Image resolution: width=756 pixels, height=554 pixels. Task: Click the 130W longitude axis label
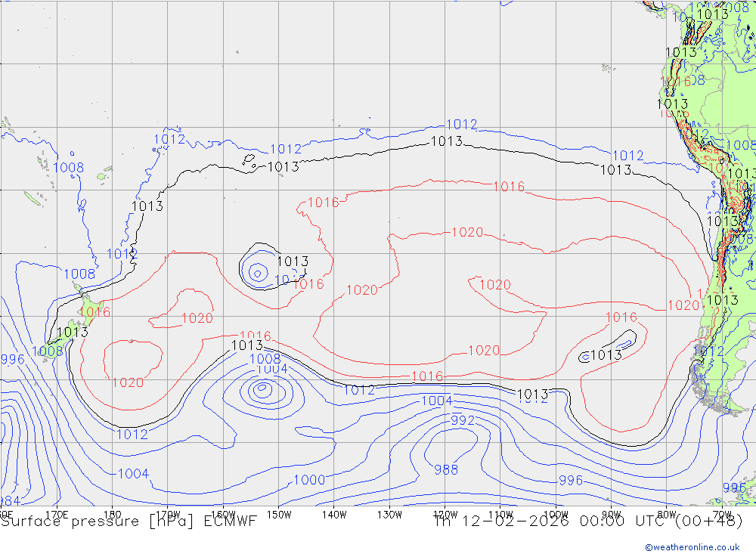click(x=389, y=515)
